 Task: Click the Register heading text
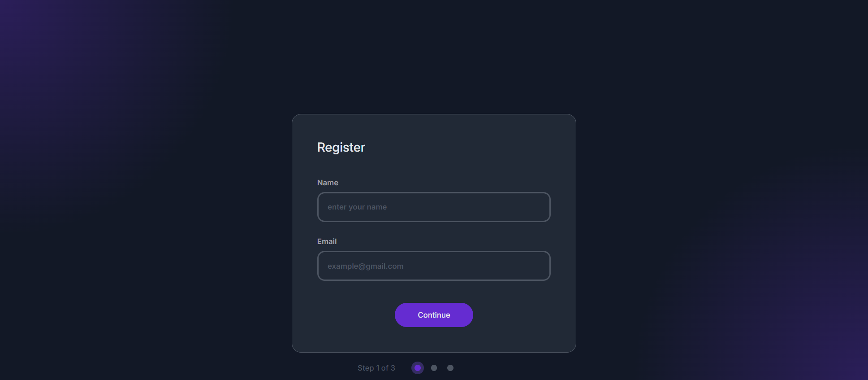coord(341,147)
